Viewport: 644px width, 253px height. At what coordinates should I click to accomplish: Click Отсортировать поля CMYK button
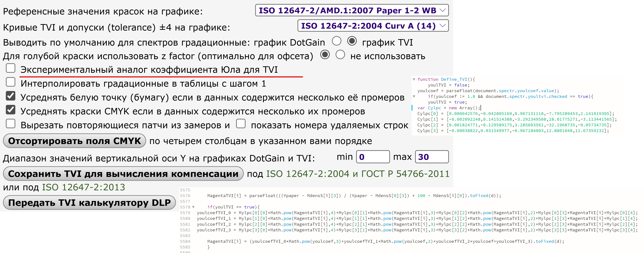[74, 141]
